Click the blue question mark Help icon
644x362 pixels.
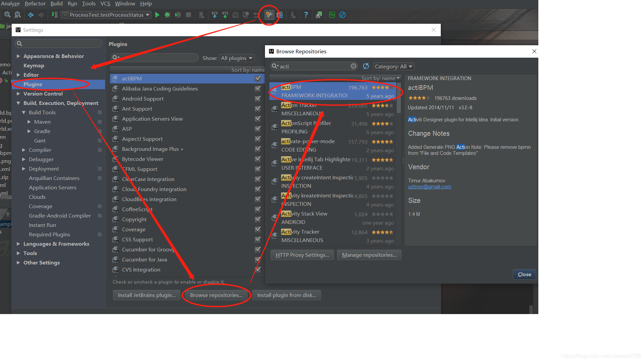[x=306, y=15]
